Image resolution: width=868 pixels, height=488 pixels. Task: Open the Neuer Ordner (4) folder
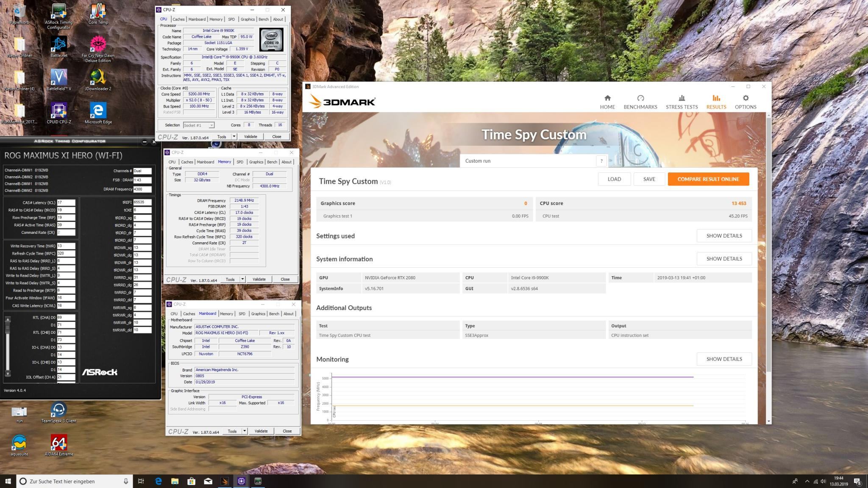[x=19, y=80]
